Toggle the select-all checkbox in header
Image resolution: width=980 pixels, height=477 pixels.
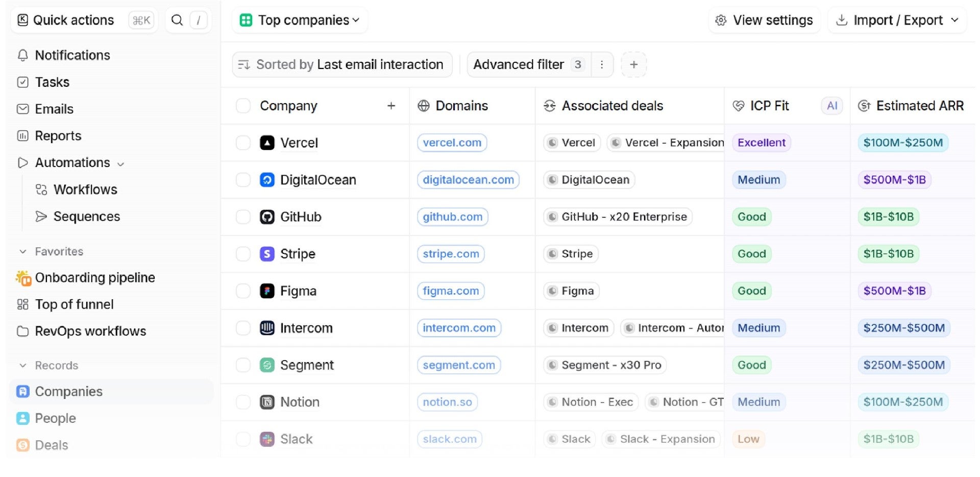point(243,106)
